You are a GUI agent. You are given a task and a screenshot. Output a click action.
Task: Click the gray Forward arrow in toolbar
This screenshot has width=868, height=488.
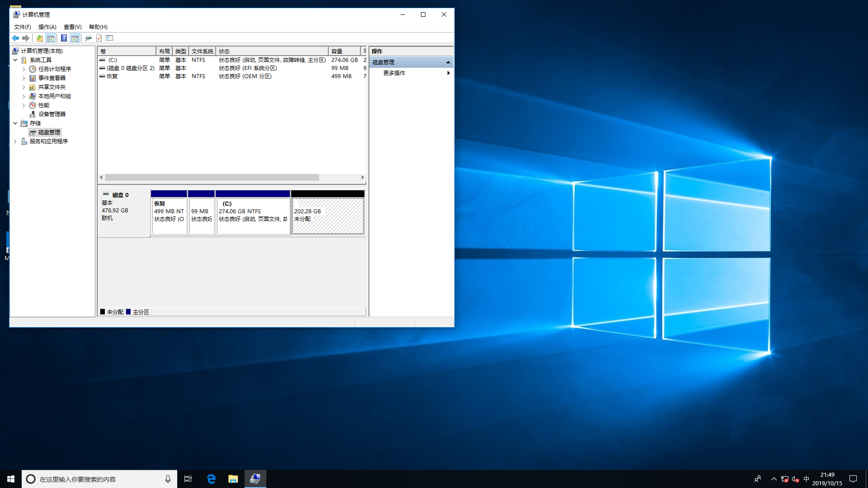point(26,38)
